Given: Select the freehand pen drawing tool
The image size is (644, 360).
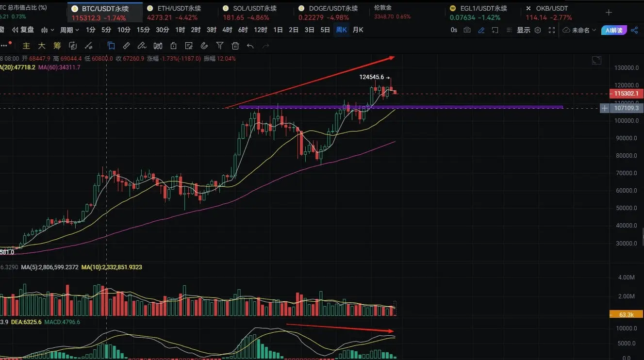Looking at the screenshot, I should coord(142,46).
